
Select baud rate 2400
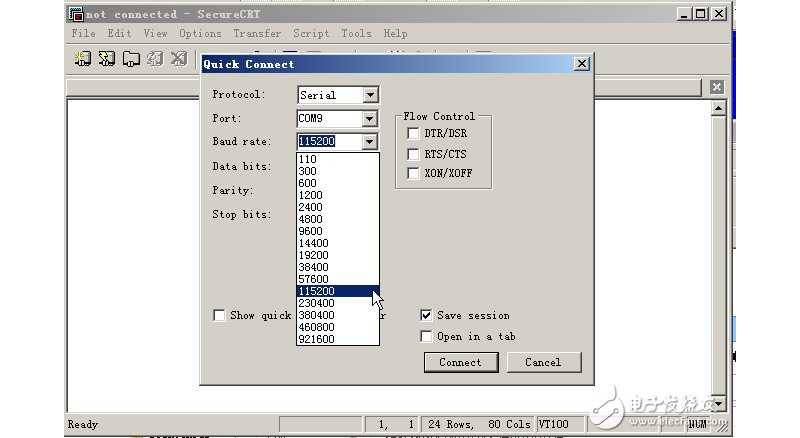pos(338,207)
